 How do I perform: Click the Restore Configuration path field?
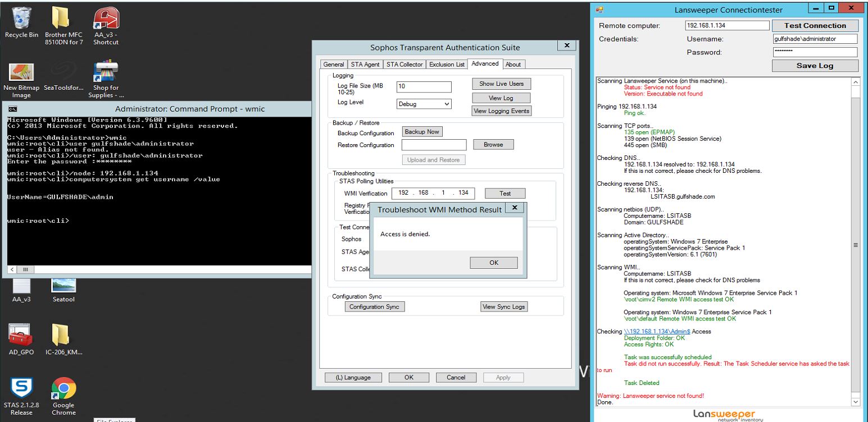coord(434,145)
